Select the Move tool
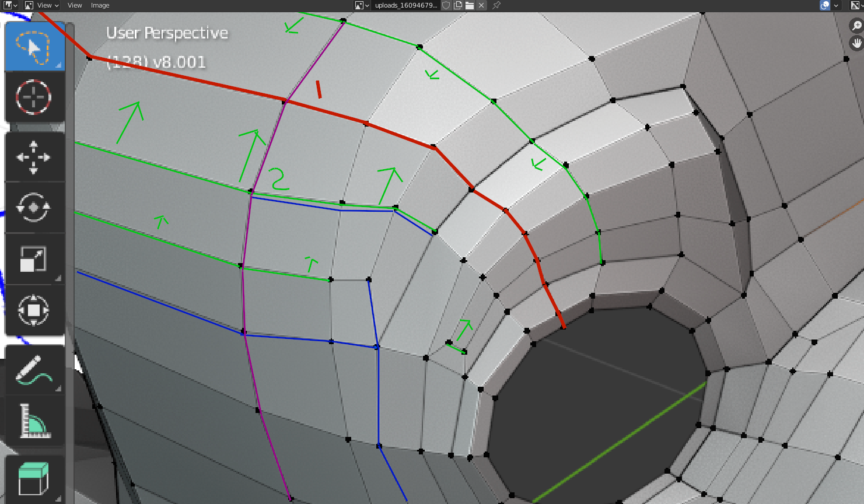The height and width of the screenshot is (504, 864). (34, 157)
